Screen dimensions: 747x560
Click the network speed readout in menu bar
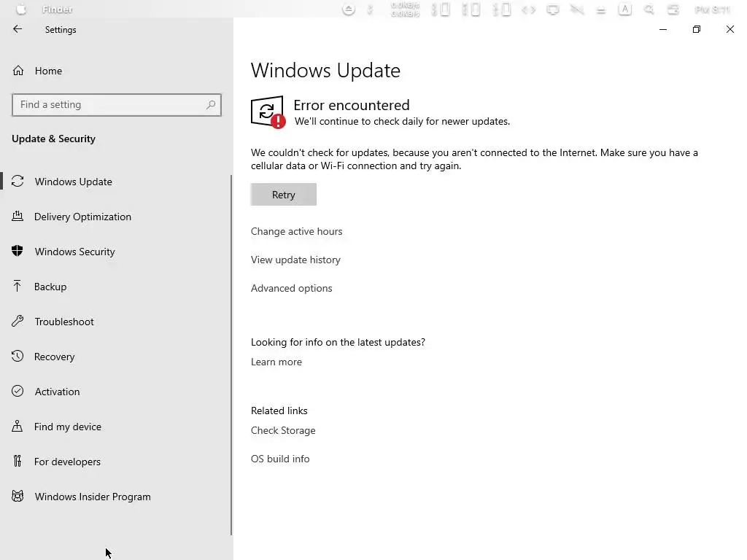pyautogui.click(x=405, y=9)
